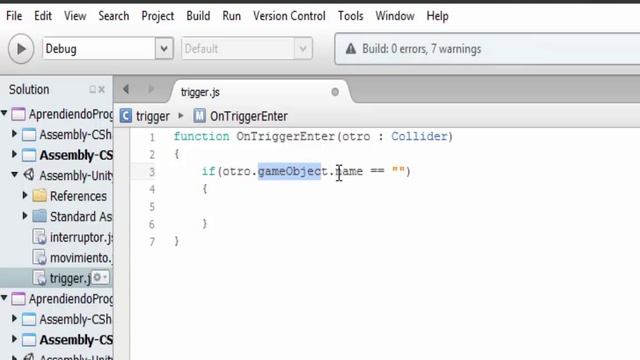
Task: Select the first bold Assembly-CS project
Action: (76, 155)
